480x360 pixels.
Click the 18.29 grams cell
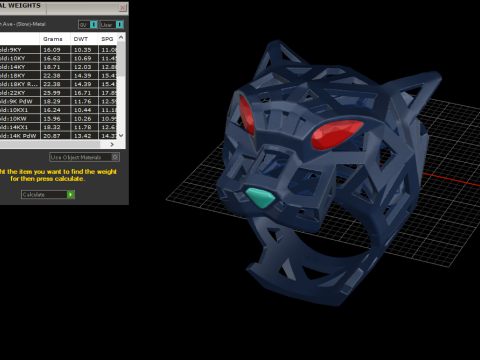click(x=55, y=101)
